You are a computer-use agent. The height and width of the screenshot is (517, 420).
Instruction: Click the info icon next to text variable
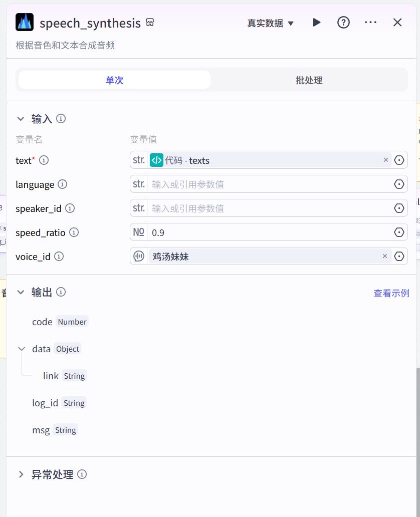[x=44, y=160]
